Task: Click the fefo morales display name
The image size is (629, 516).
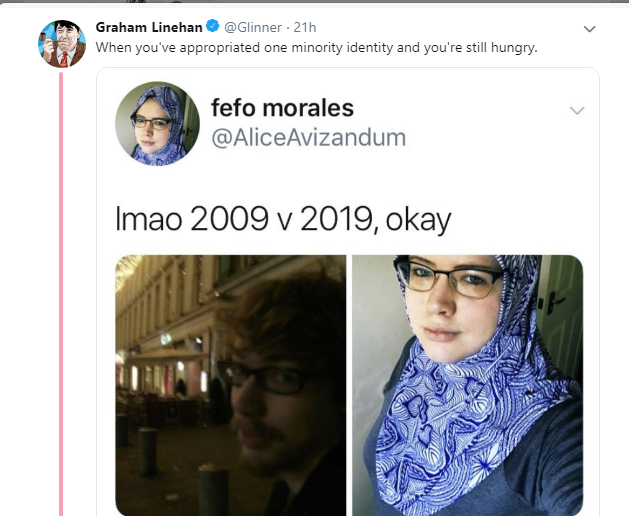Action: 282,108
